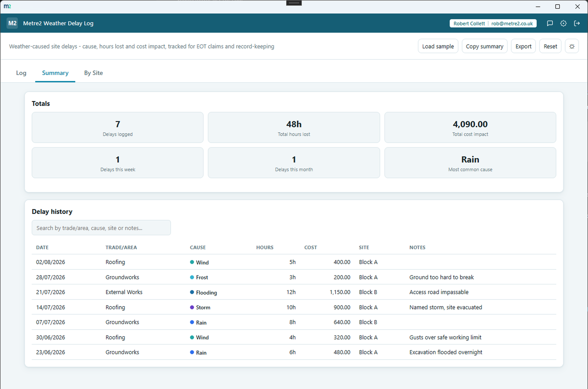Toggle light/dark theme sun button
The image size is (588, 389).
click(x=572, y=46)
